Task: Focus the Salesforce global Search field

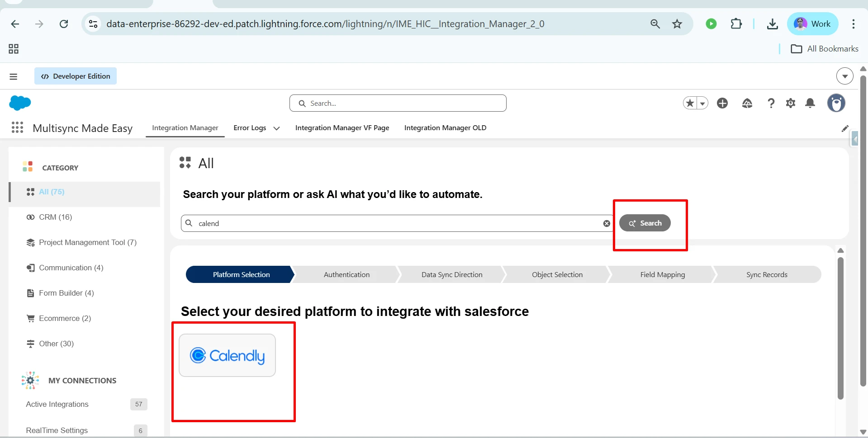Action: coord(398,103)
